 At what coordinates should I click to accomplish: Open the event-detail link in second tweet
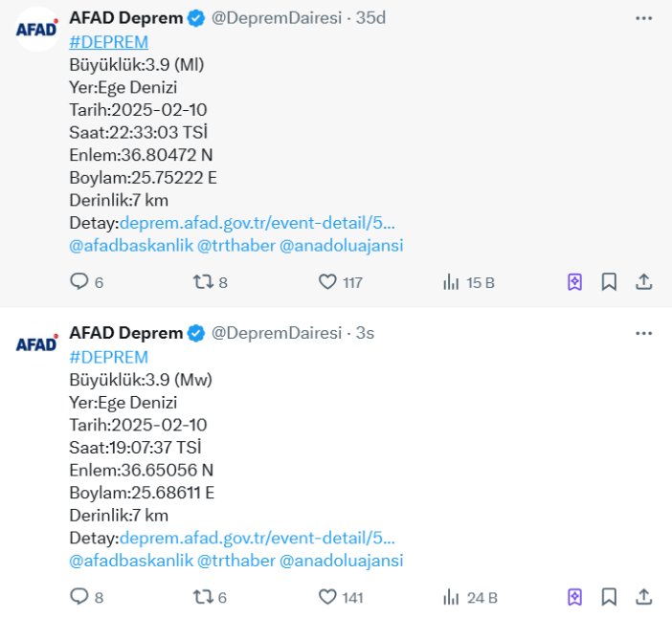pos(257,539)
